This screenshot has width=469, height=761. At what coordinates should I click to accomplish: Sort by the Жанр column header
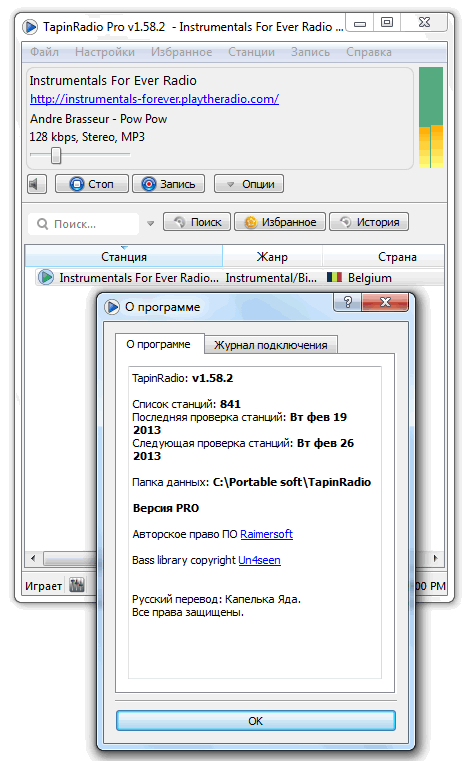(272, 257)
